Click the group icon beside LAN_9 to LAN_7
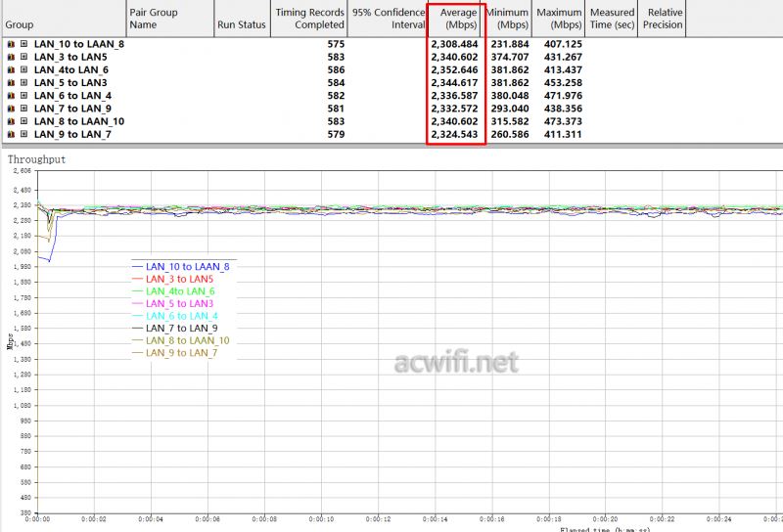The image size is (783, 532). 10,134
